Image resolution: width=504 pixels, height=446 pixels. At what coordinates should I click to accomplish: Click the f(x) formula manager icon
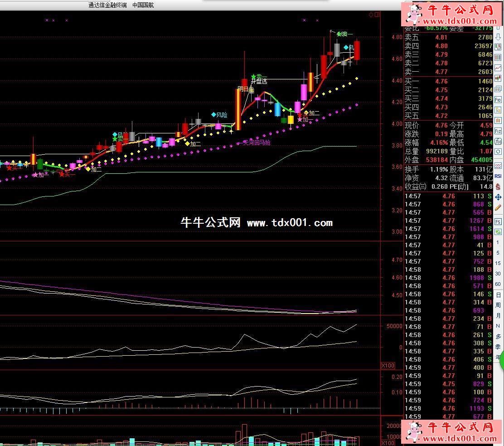[x=498, y=141]
